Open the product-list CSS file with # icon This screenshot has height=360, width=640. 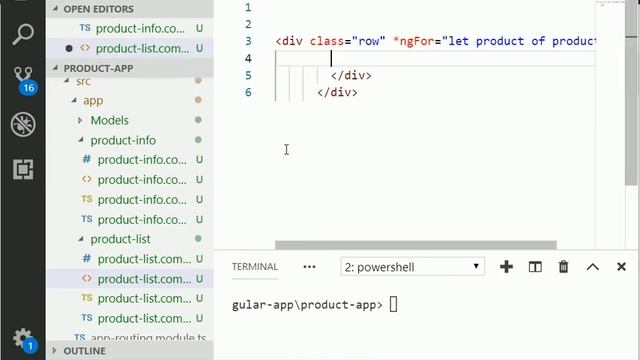[130, 259]
